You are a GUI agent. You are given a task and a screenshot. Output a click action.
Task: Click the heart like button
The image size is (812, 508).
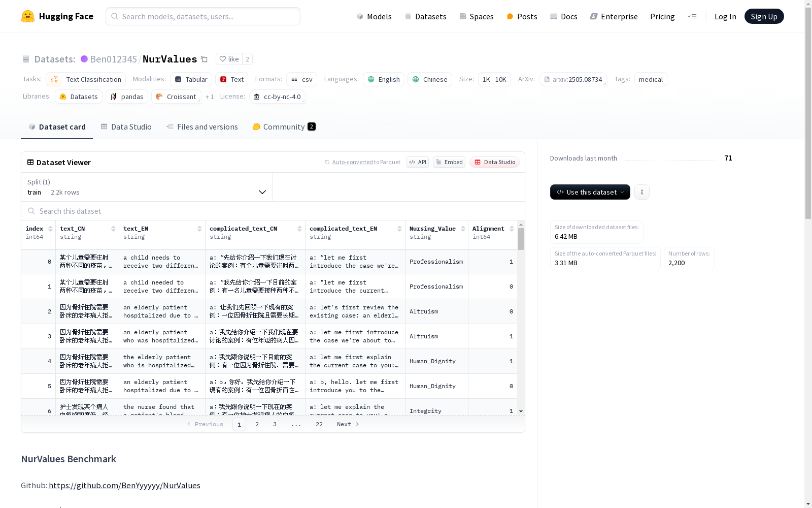click(229, 59)
